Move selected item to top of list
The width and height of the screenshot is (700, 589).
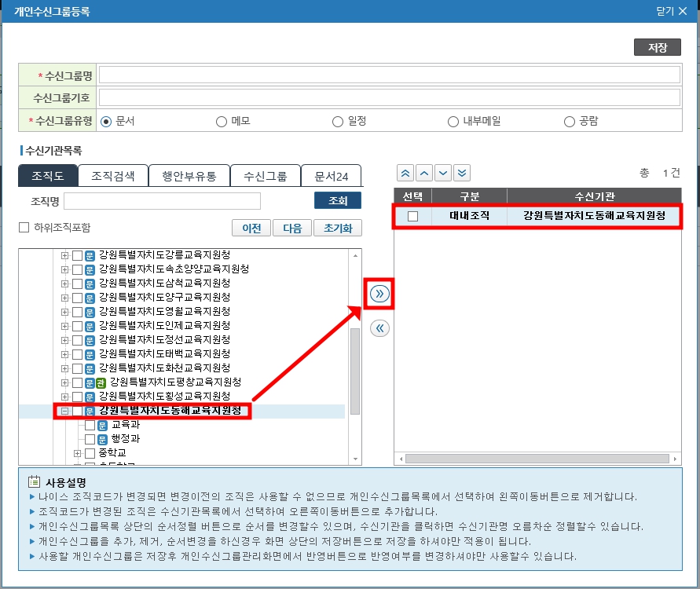click(x=405, y=173)
